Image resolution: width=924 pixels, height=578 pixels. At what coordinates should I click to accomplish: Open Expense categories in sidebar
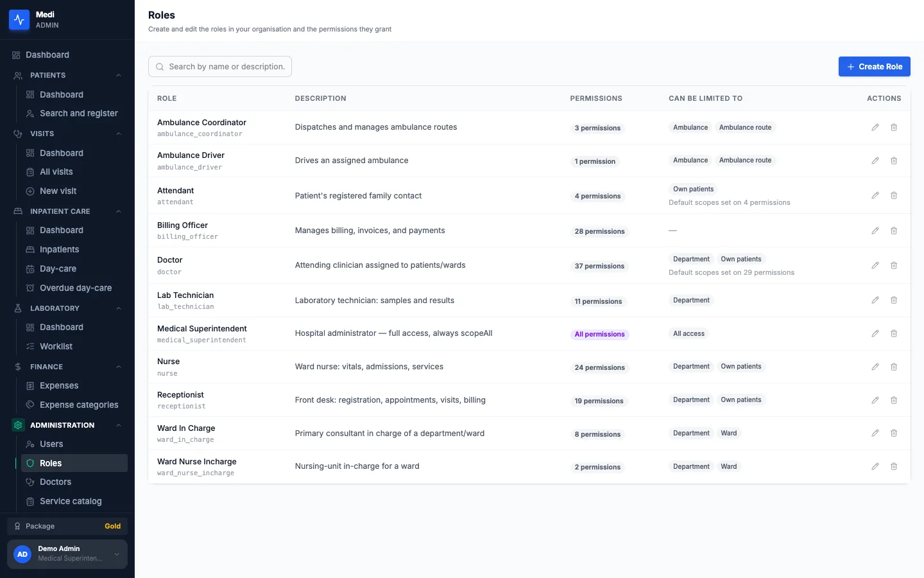74,405
